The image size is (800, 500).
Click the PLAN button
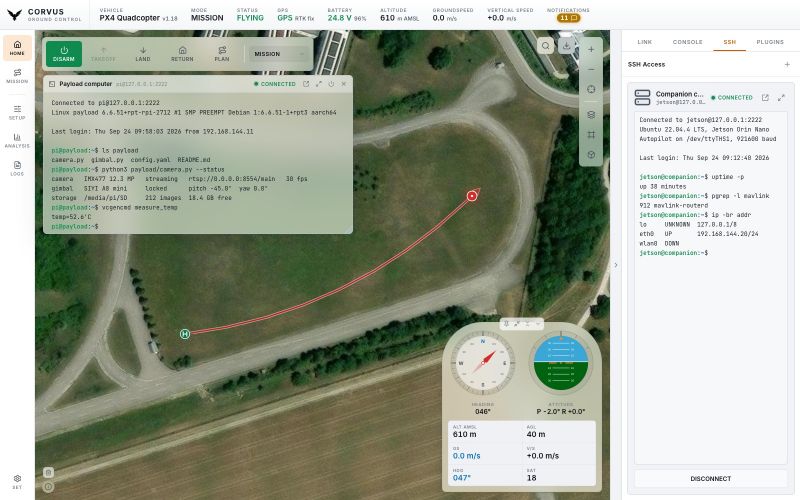pyautogui.click(x=222, y=54)
